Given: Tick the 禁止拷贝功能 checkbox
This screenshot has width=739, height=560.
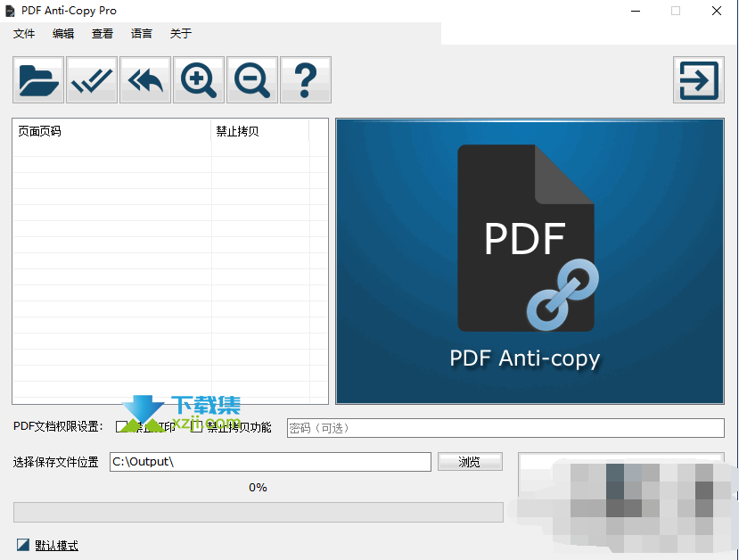Looking at the screenshot, I should point(196,427).
